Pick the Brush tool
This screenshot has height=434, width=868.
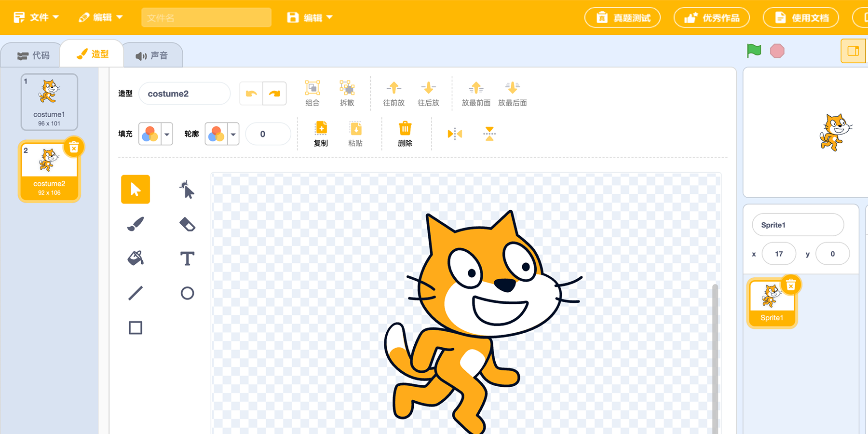coord(136,224)
